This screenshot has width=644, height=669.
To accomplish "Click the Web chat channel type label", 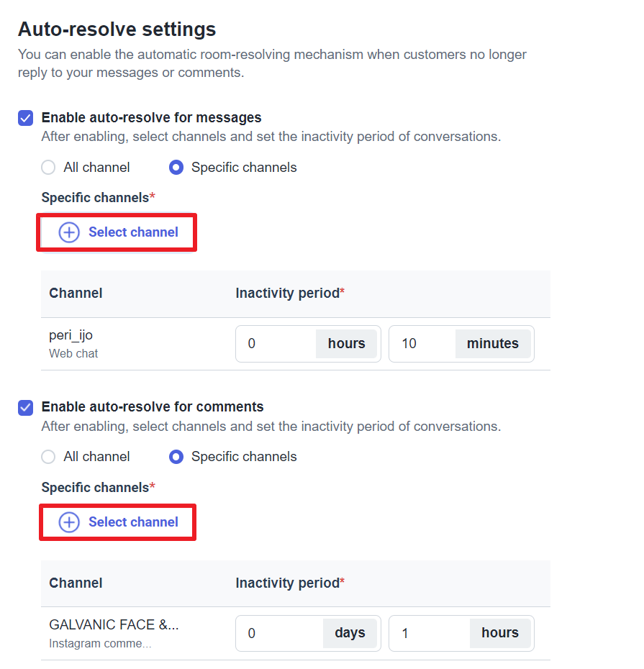I will (x=73, y=354).
